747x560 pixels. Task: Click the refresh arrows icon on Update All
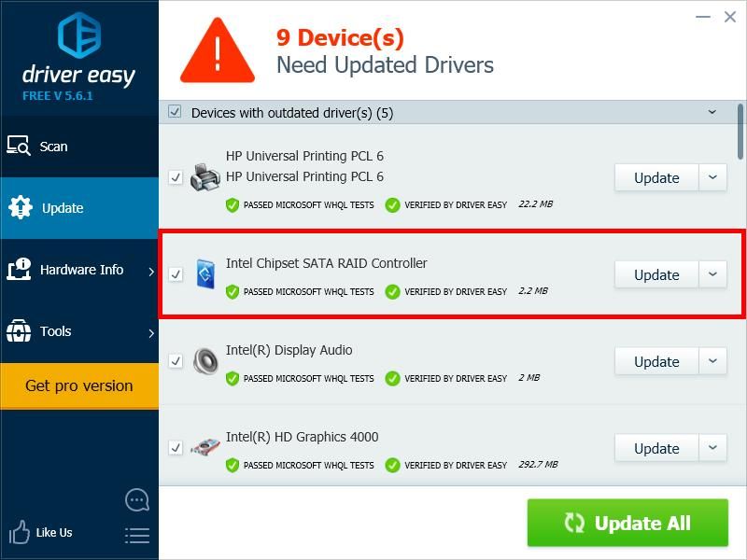tap(574, 523)
